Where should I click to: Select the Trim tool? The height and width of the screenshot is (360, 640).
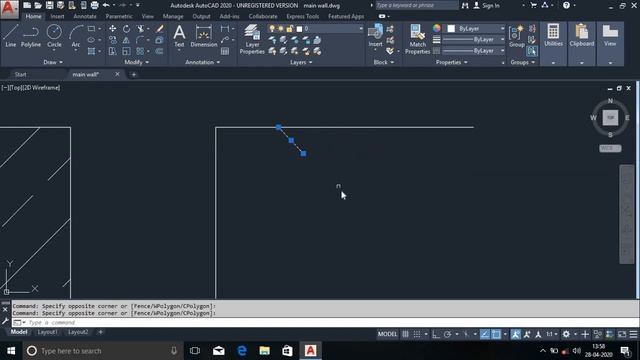140,29
